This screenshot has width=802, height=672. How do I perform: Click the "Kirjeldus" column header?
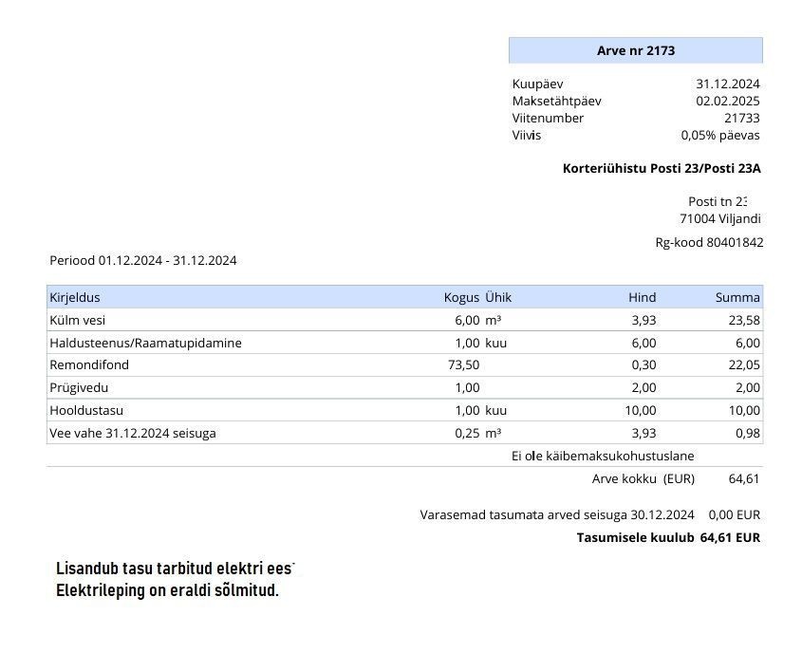click(x=74, y=297)
